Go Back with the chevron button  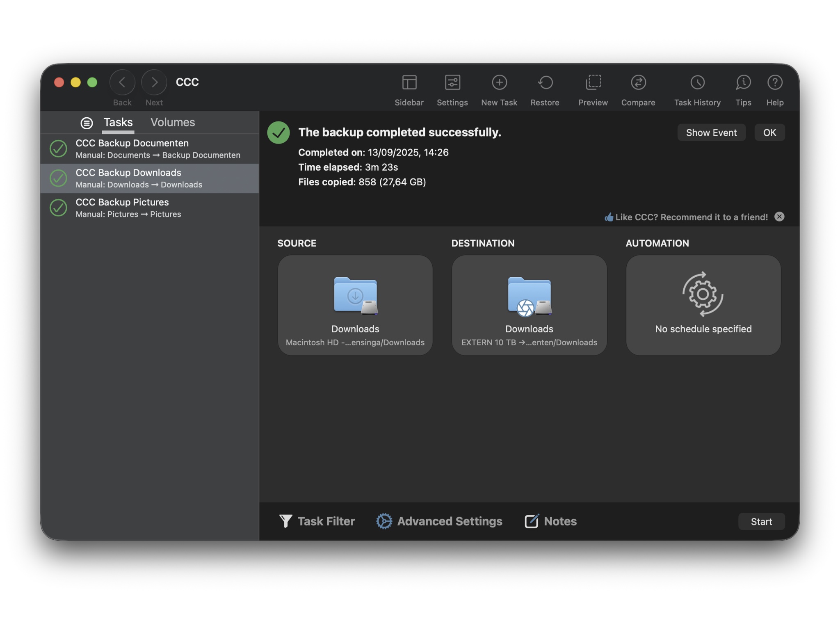(x=122, y=82)
